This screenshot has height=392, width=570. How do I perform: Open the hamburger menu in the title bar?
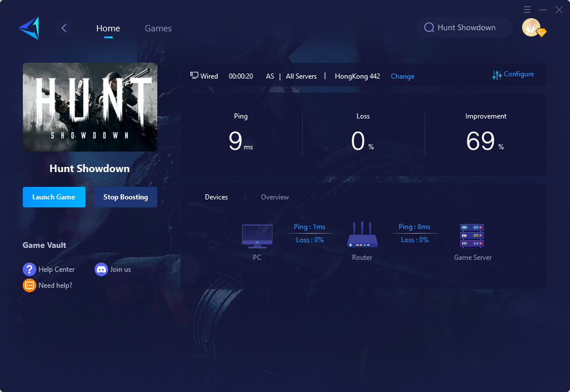pos(527,10)
